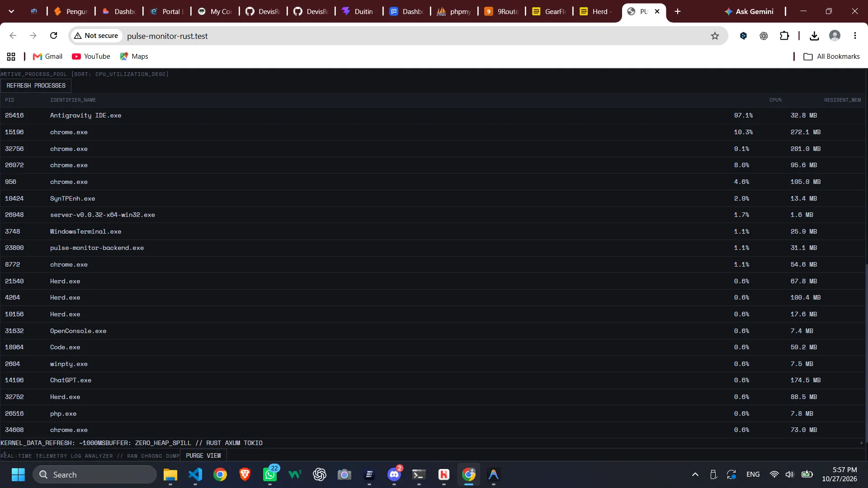868x488 pixels.
Task: Go back using the browser back arrow
Action: pyautogui.click(x=13, y=36)
